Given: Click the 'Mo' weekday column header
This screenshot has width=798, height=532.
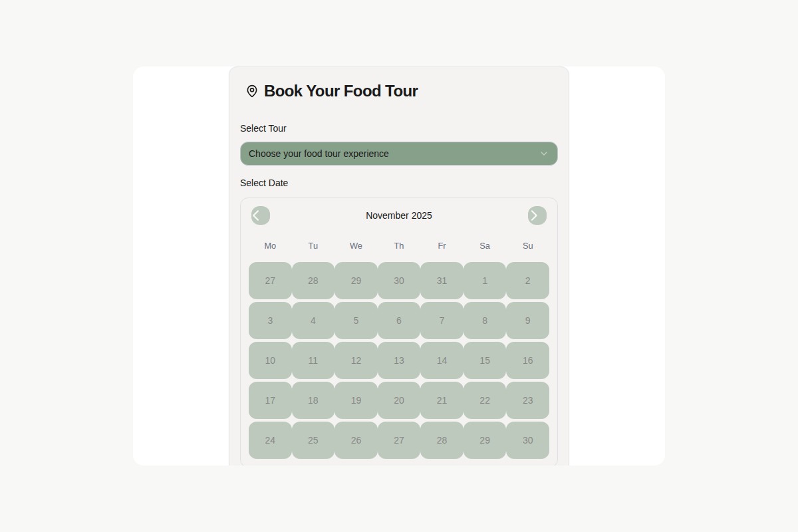Looking at the screenshot, I should point(270,246).
